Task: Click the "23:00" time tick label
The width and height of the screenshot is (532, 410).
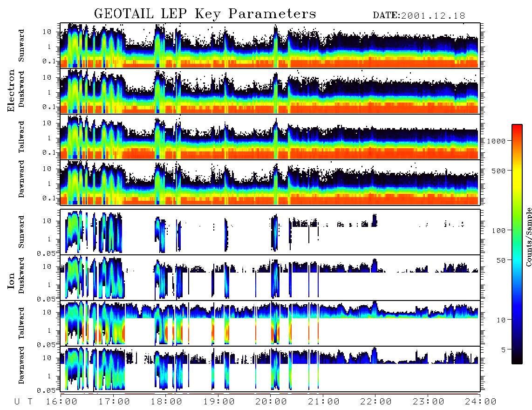Action: pyautogui.click(x=428, y=402)
